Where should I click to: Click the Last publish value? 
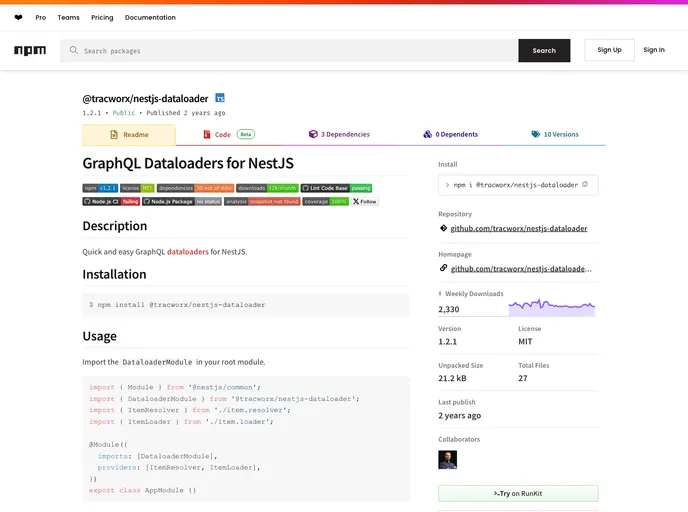(x=459, y=415)
